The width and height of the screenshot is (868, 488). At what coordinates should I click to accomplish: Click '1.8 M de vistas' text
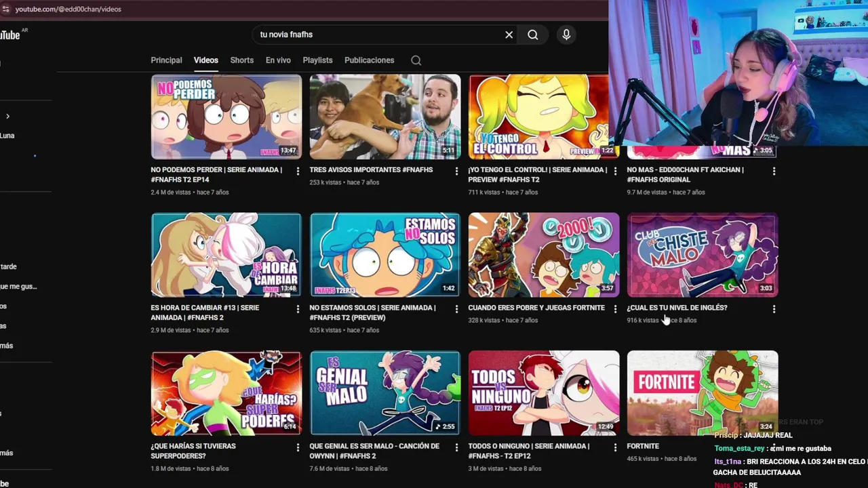click(172, 468)
